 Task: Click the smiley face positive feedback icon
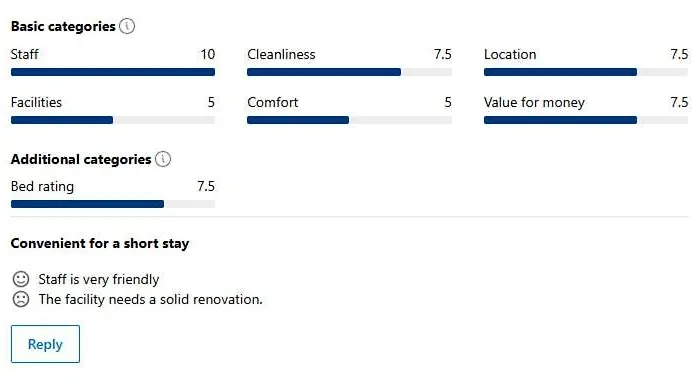point(21,279)
